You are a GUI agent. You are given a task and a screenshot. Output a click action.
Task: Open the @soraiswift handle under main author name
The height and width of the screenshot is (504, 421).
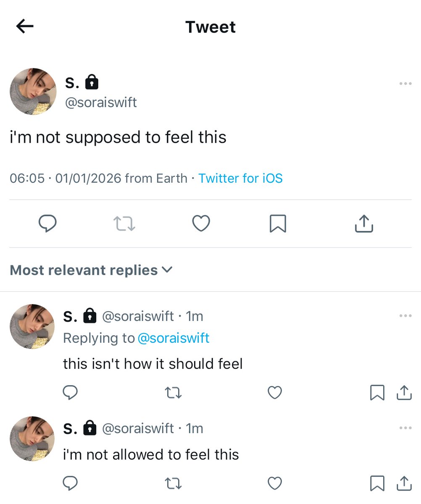(x=101, y=102)
